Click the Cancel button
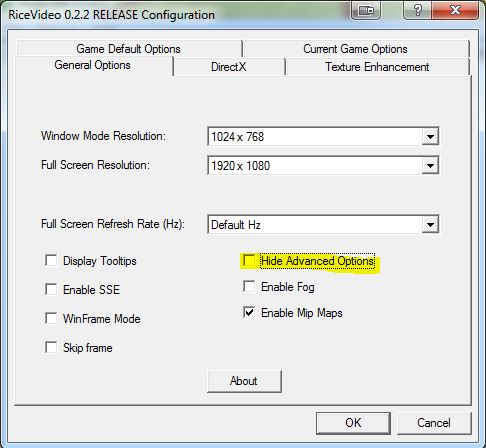The height and width of the screenshot is (448, 486). (434, 423)
